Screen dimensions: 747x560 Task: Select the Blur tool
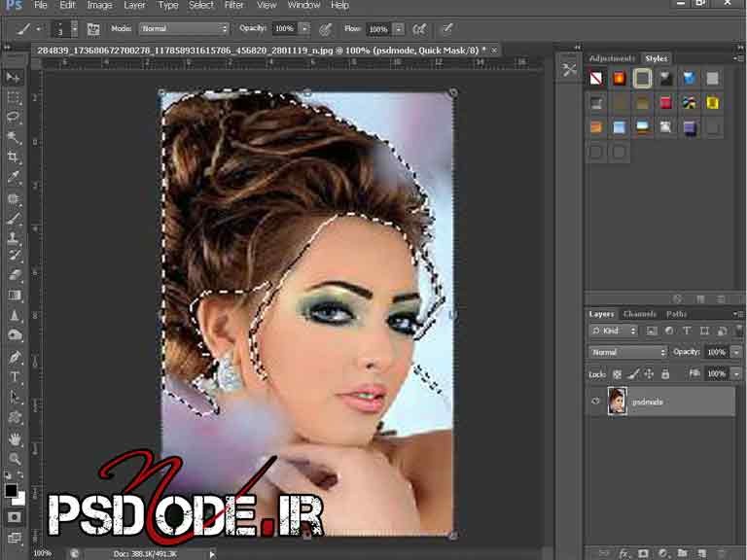click(x=14, y=315)
